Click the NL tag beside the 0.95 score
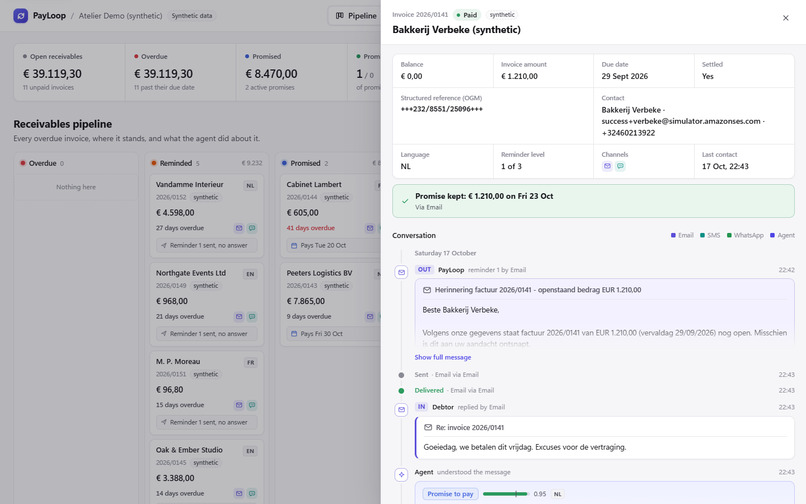 557,494
